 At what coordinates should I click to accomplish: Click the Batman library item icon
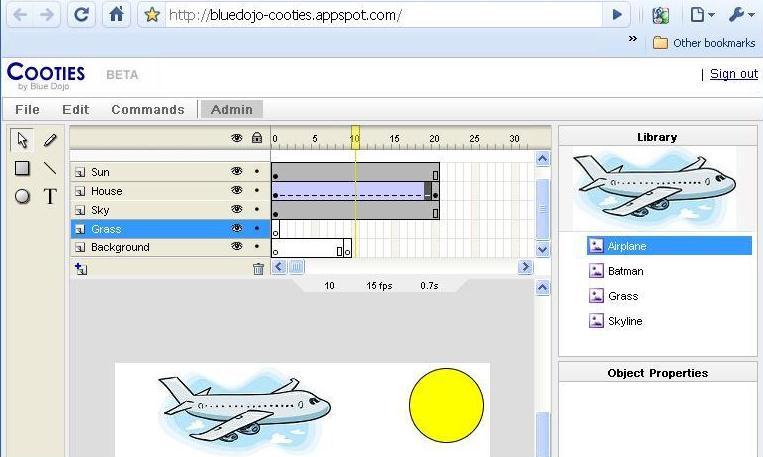pyautogui.click(x=596, y=271)
